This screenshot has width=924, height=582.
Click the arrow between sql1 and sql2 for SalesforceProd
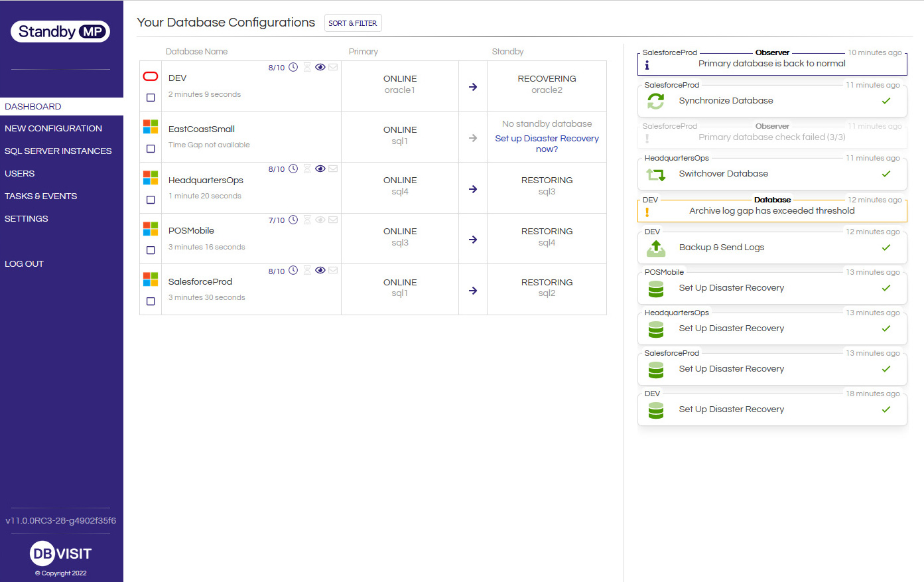pyautogui.click(x=473, y=291)
